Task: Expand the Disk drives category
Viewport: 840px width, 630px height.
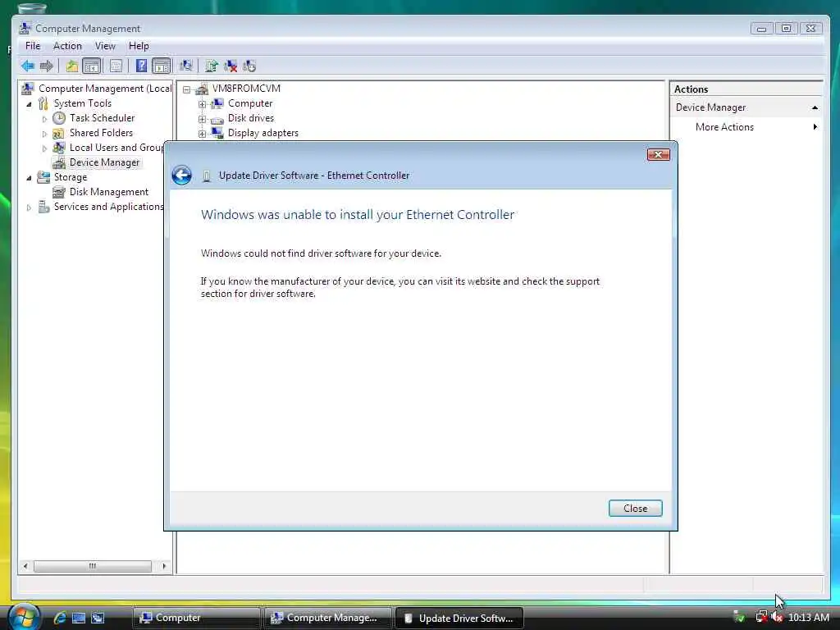Action: [x=202, y=119]
